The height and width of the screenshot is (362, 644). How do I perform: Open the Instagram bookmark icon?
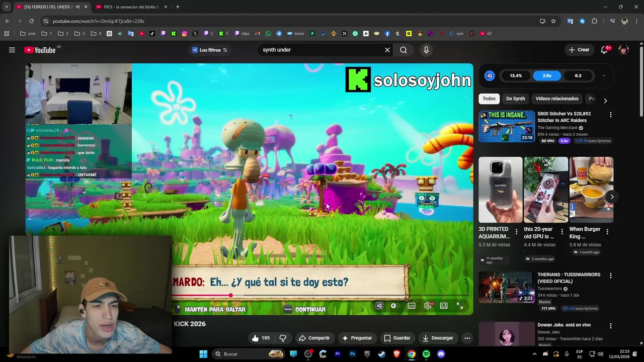(x=184, y=34)
